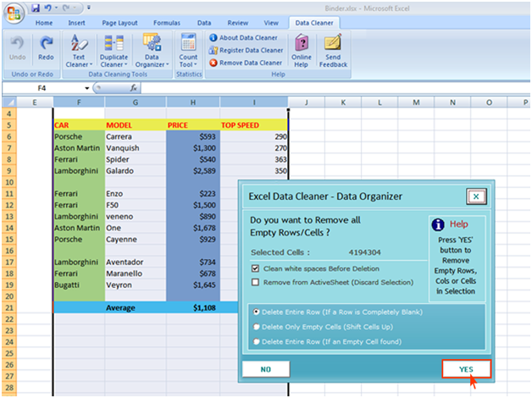Select row 21 header
Screen dimensions: 532x398
tap(9, 307)
